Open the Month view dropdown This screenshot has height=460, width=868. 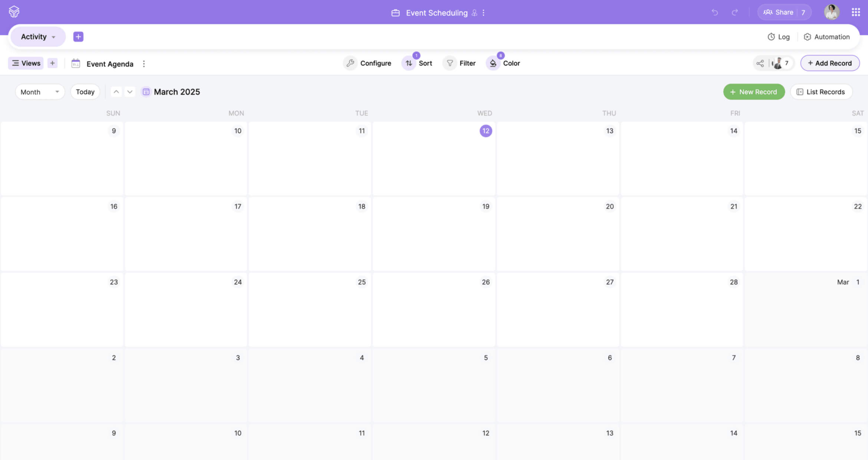coord(40,92)
